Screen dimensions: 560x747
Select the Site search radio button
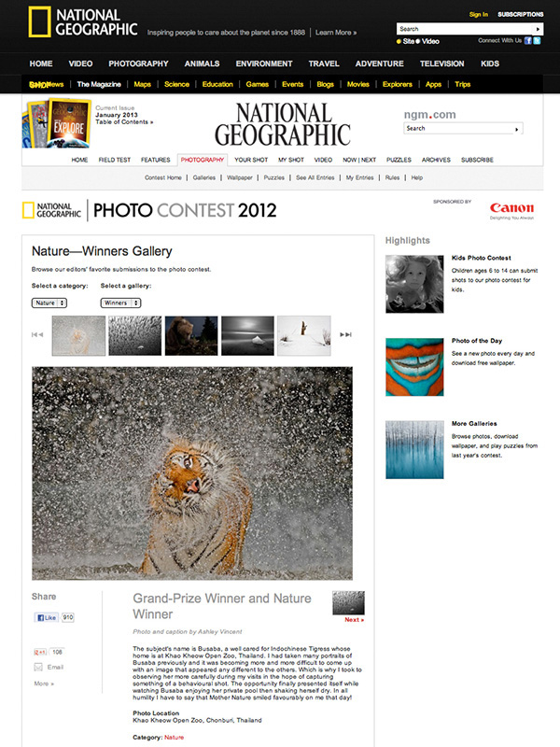pos(399,41)
